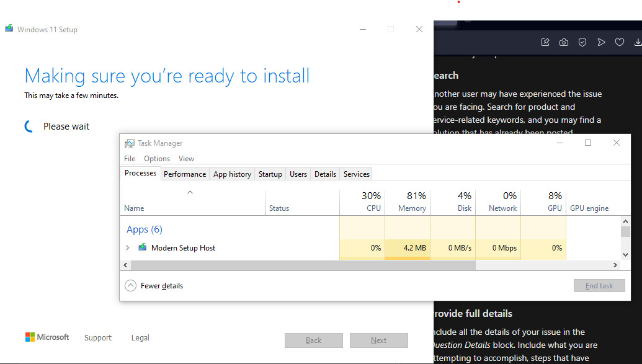Click the GPU engine column header
Screen dimensions: 642x364
tap(589, 208)
